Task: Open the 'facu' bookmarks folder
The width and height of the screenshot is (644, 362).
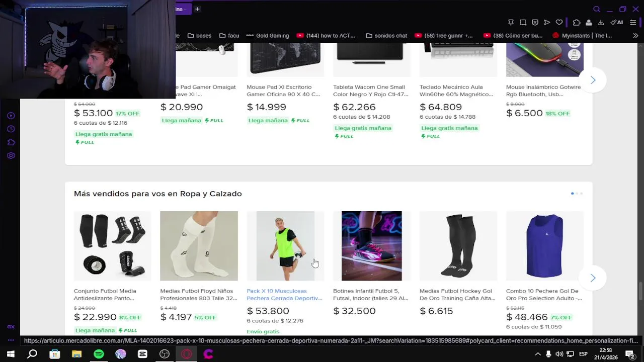Action: [x=229, y=36]
